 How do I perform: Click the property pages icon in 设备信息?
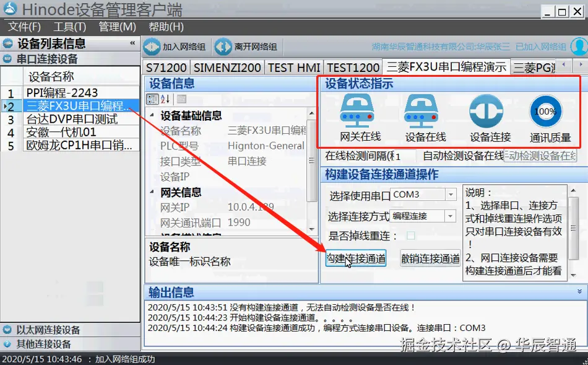[x=181, y=100]
